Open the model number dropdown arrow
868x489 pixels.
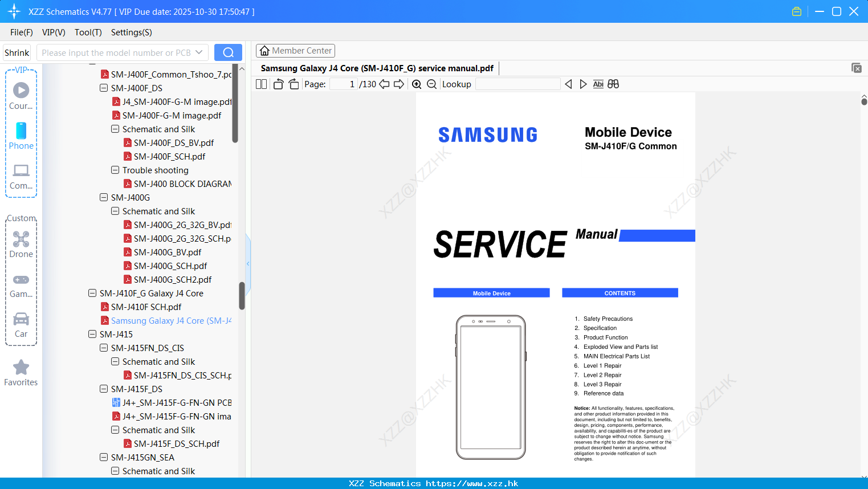[199, 52]
